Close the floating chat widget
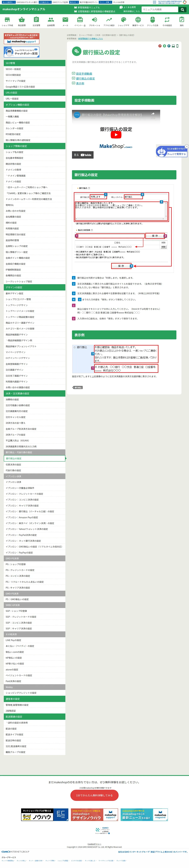This screenshot has width=189, height=868. (187, 147)
